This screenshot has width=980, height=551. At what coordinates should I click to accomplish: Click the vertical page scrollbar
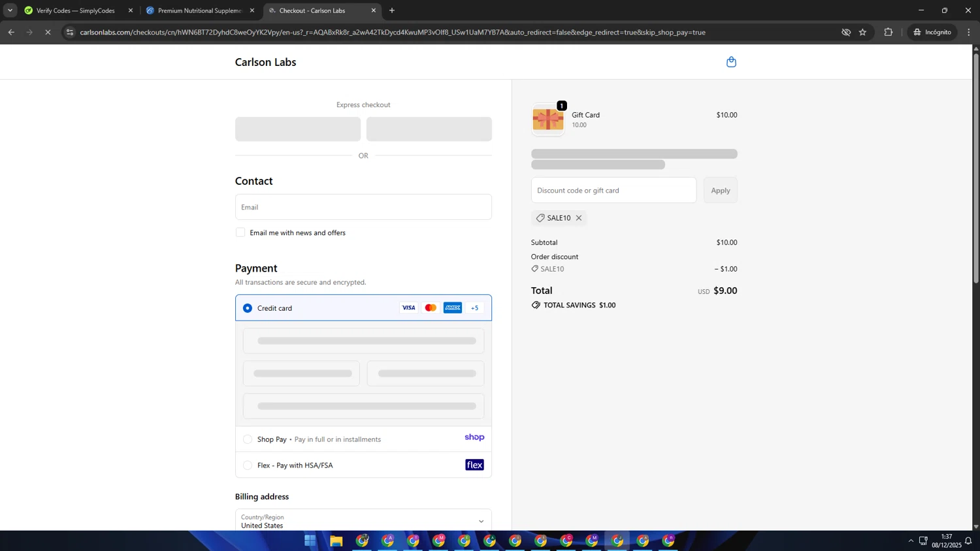976,168
